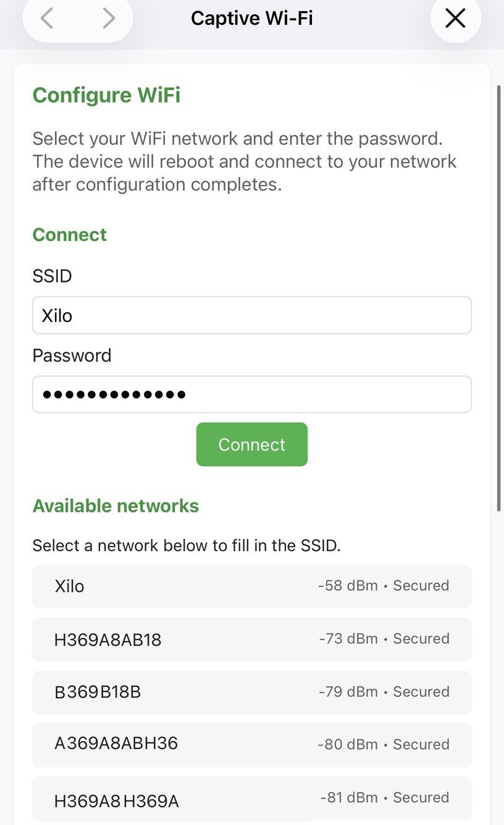Viewport: 504px width, 825px height.
Task: Click the -81 dBm Secured label
Action: coord(385,797)
